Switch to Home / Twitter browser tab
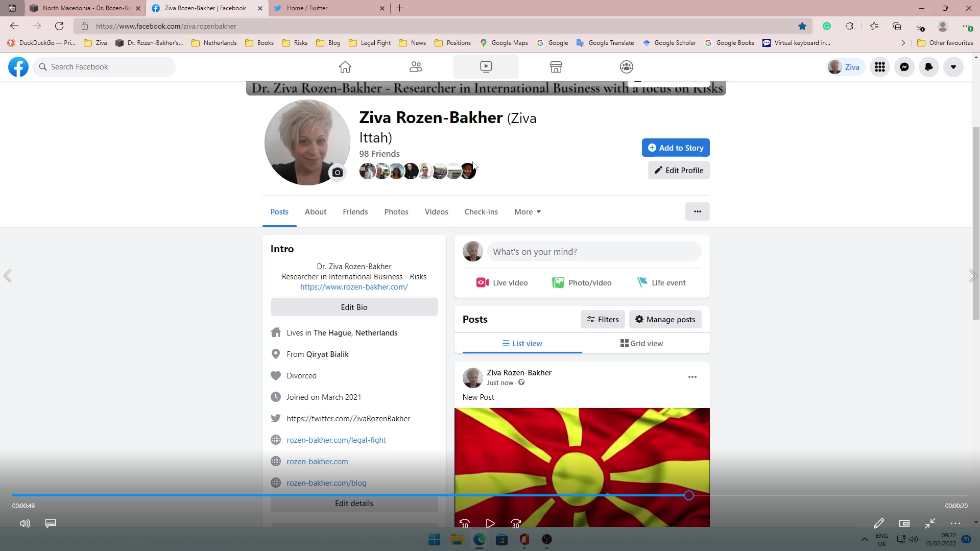This screenshot has width=980, height=551. (329, 8)
